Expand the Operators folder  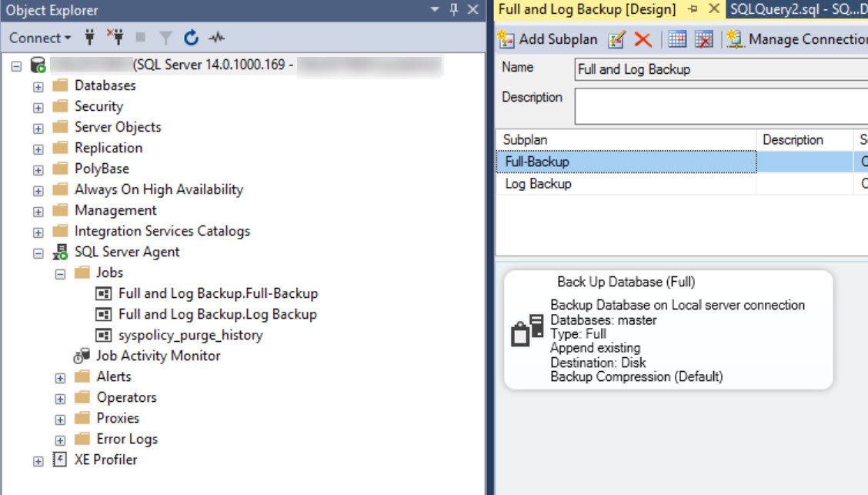60,399
